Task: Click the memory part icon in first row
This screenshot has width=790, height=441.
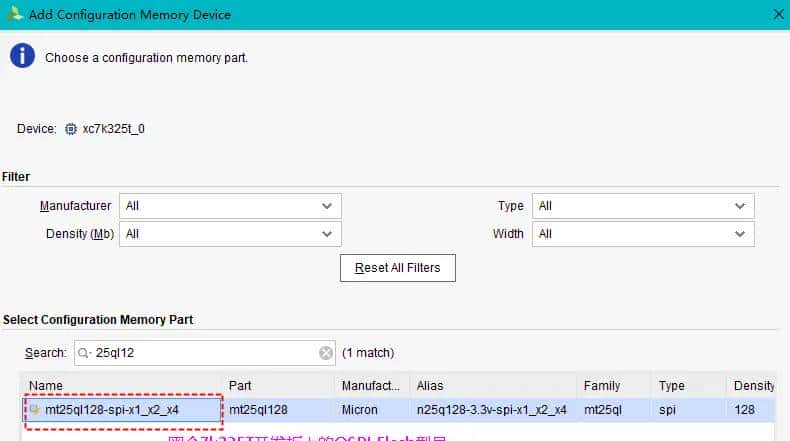Action: click(x=35, y=409)
